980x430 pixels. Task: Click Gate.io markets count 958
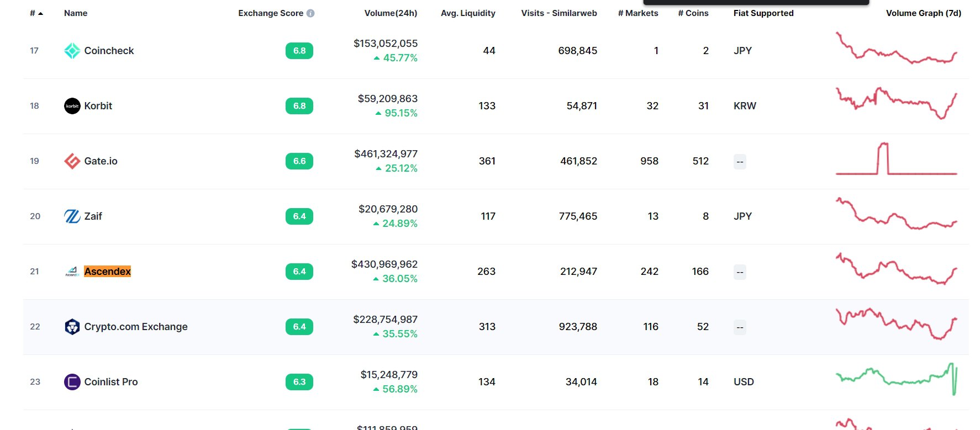click(649, 161)
